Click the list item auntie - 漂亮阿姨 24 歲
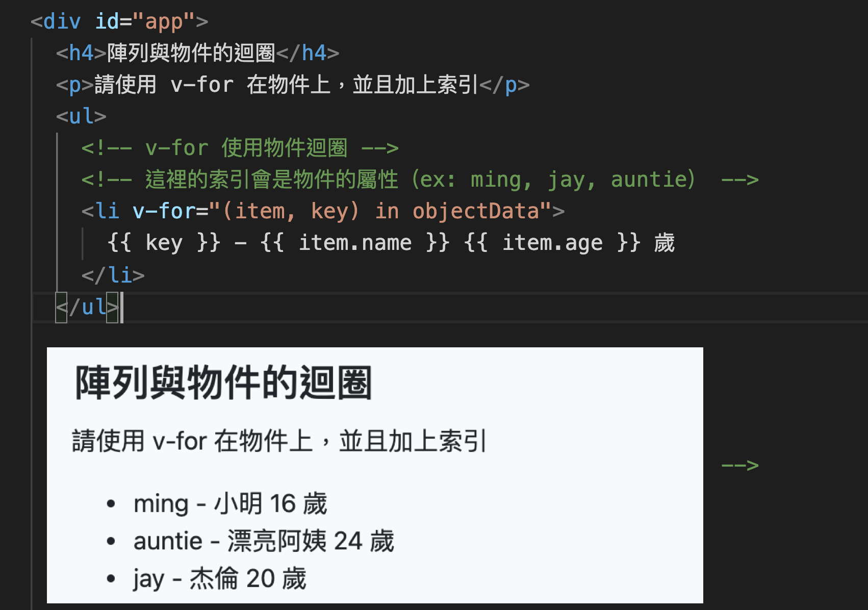Image resolution: width=868 pixels, height=610 pixels. [x=264, y=541]
